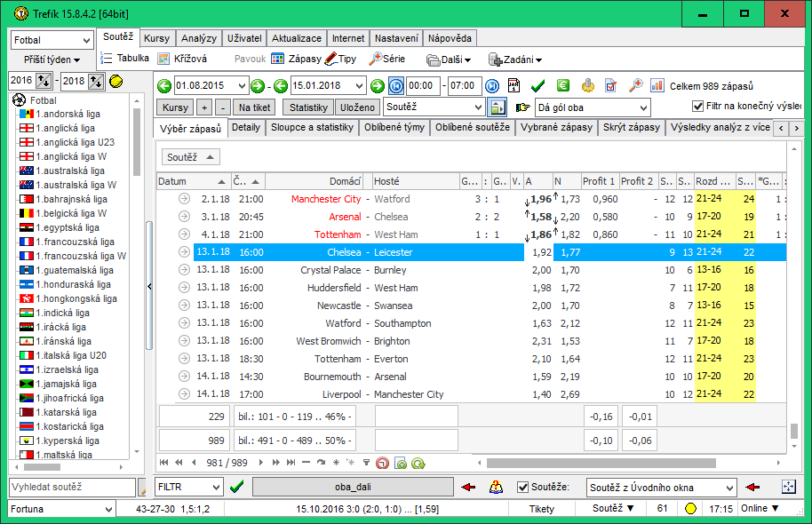Click the checklist note icon
Screen dimensions: 812x524
pos(611,85)
